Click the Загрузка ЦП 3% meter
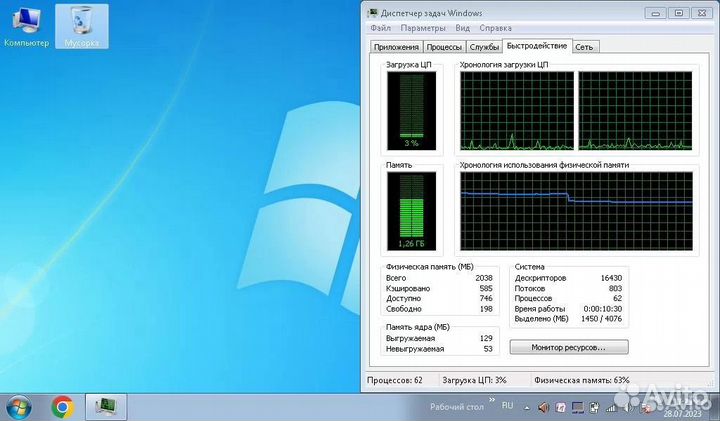The height and width of the screenshot is (421, 720). (411, 111)
